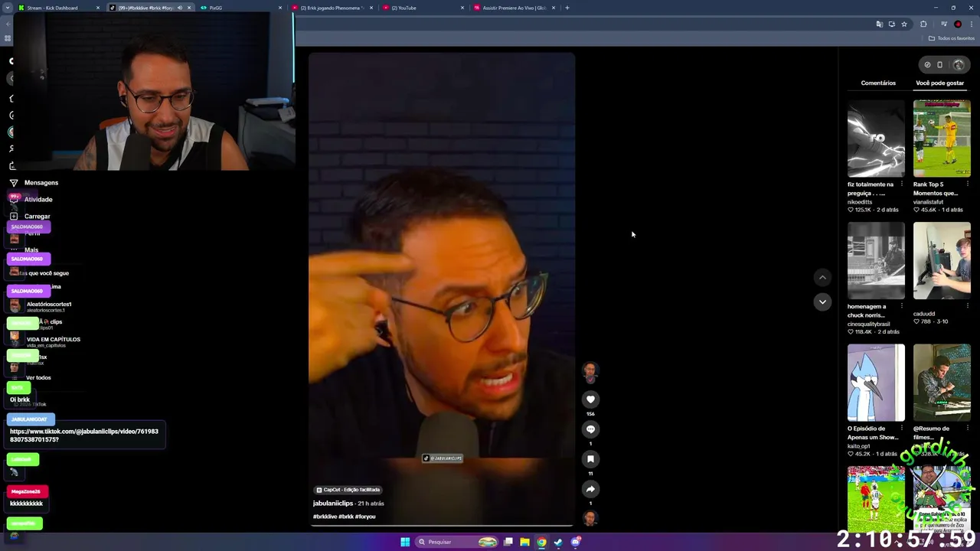Open the jabulaniiclips profile link
This screenshot has height=551, width=980.
[332, 503]
